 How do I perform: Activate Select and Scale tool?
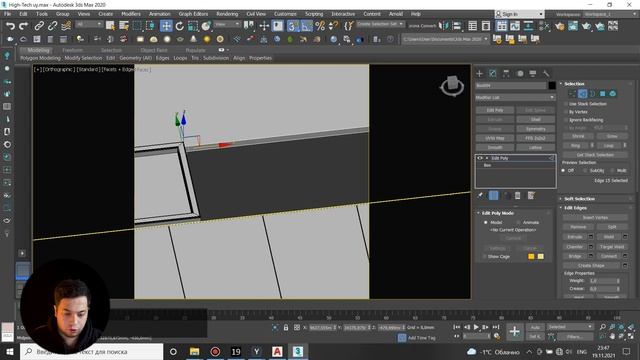[193, 26]
